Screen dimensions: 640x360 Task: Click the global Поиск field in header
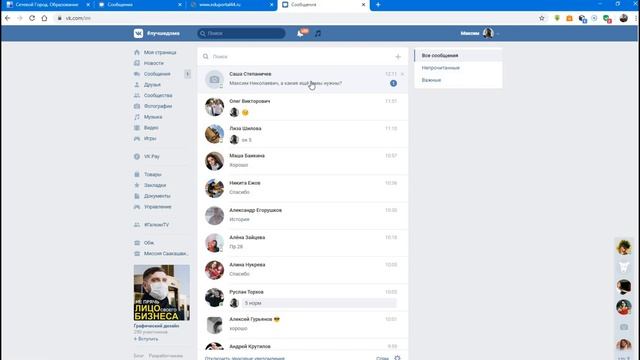(241, 33)
